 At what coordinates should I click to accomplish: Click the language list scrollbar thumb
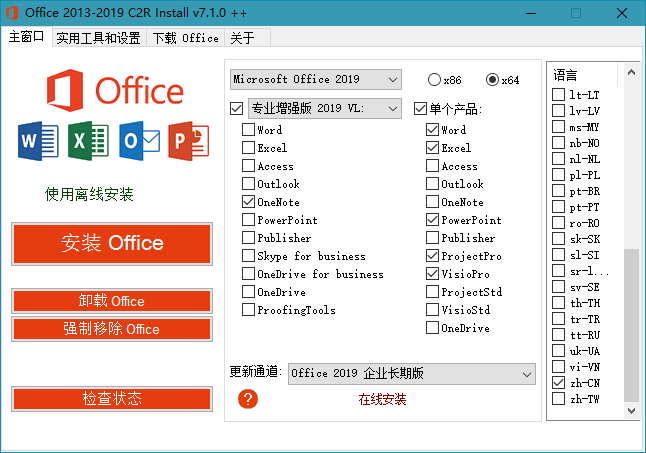click(631, 325)
